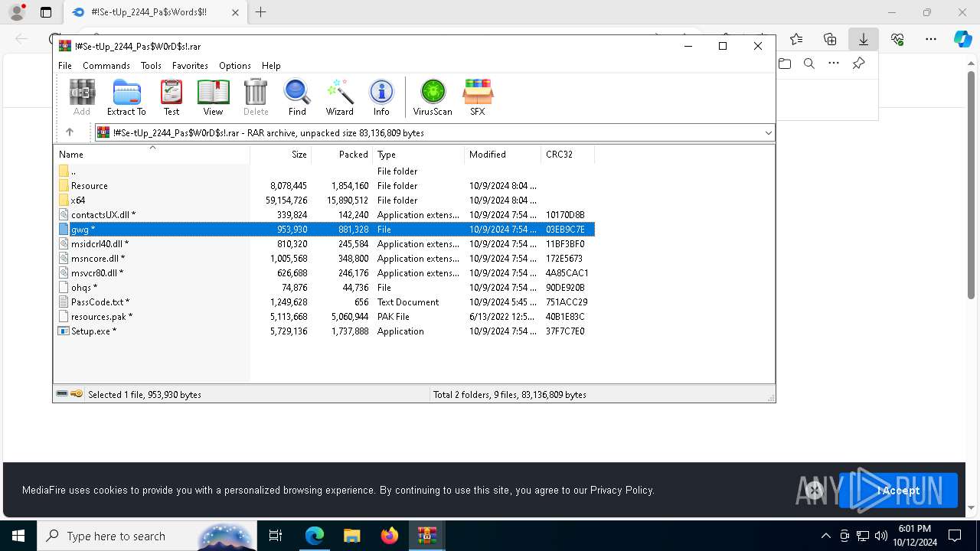Open a new browser tab
This screenshot has width=980, height=551.
260,12
